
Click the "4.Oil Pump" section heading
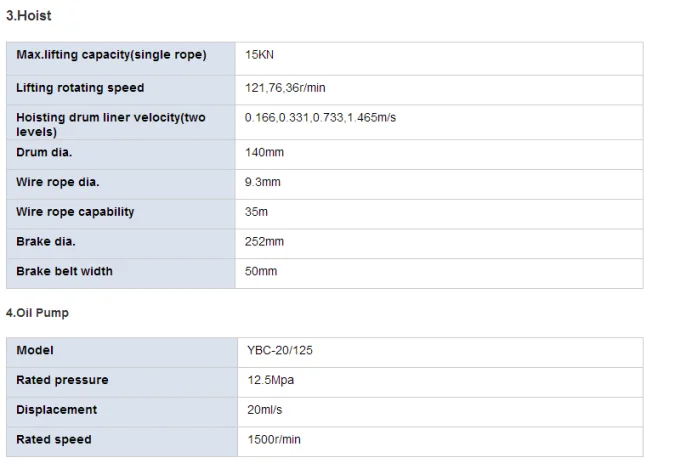point(37,313)
